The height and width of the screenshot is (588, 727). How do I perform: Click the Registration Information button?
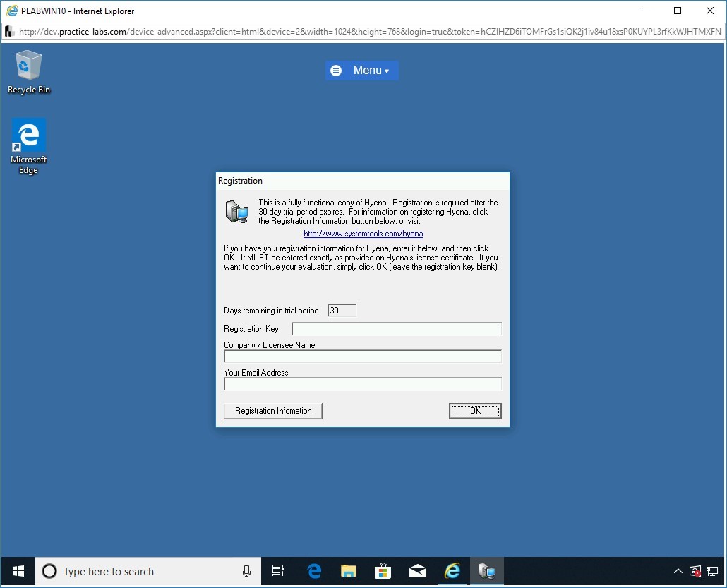tap(273, 411)
